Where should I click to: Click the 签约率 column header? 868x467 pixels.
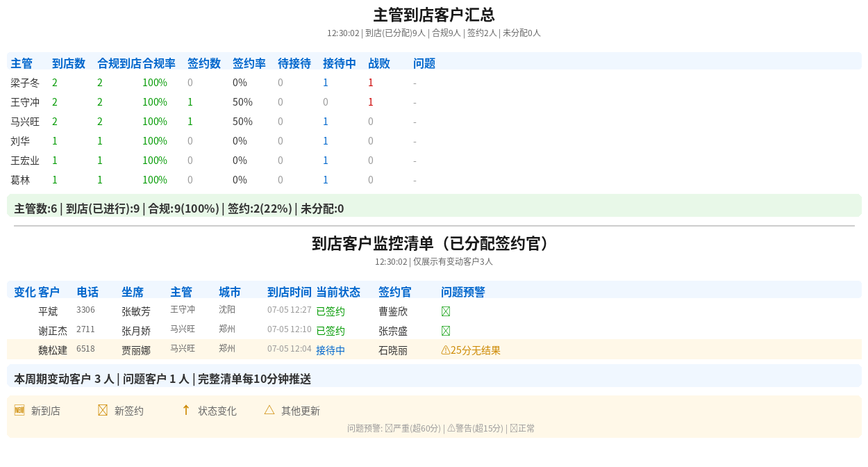click(249, 63)
